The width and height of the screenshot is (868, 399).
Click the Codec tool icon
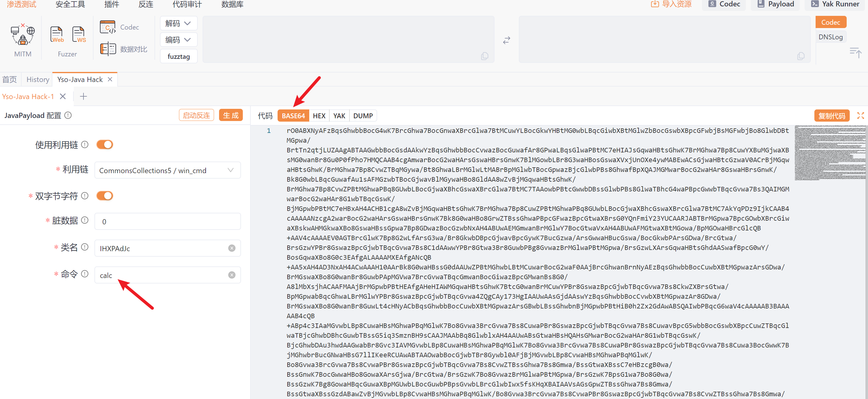pos(108,27)
